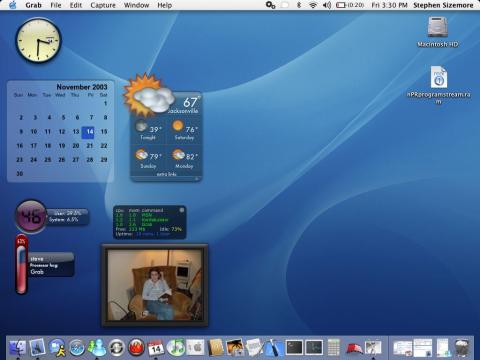
Task: Open the red flame icon in the Dock
Action: [136, 348]
